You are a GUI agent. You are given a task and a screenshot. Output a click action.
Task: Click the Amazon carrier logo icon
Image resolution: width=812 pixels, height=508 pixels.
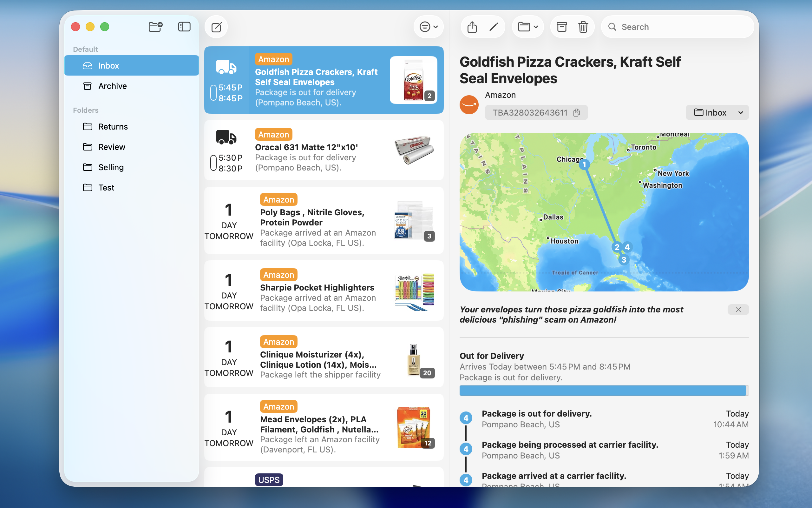(x=469, y=105)
